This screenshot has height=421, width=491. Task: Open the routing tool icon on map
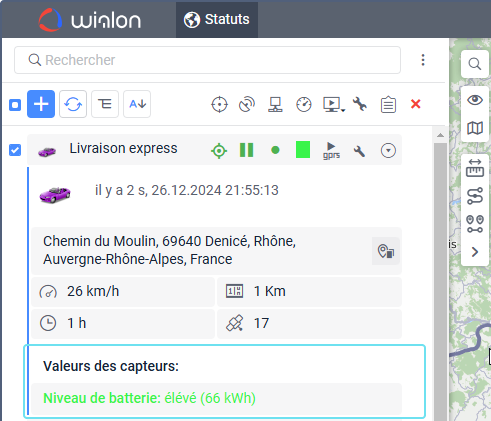click(475, 196)
